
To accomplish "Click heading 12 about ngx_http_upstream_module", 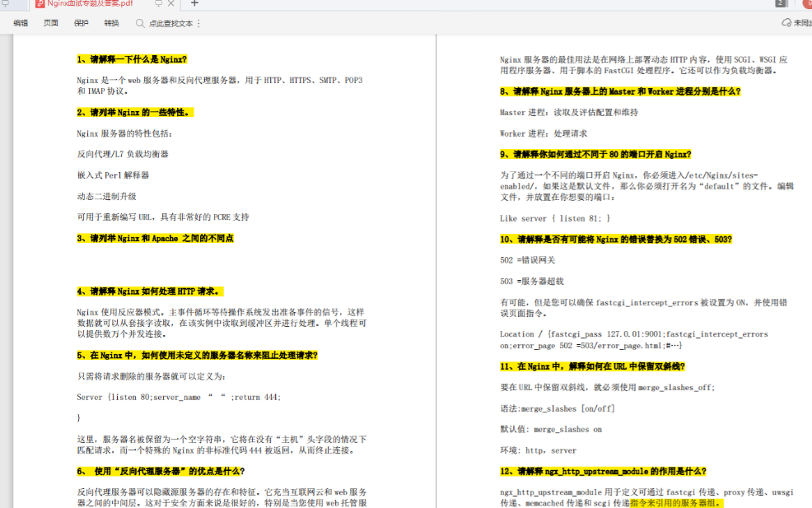I will click(x=603, y=471).
